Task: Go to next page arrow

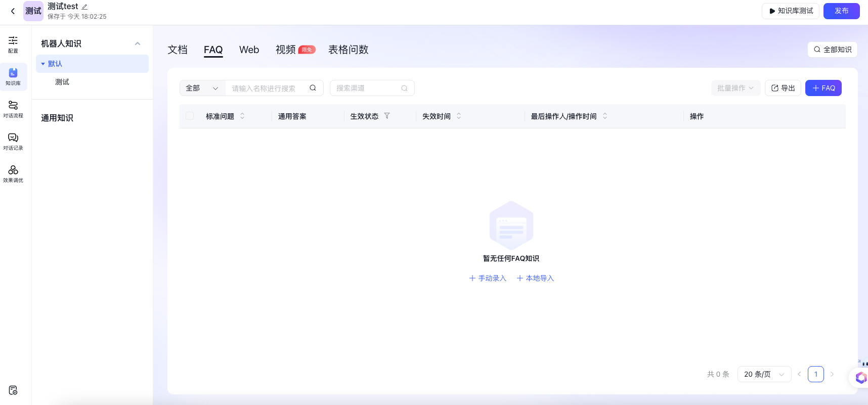Action: coord(832,374)
